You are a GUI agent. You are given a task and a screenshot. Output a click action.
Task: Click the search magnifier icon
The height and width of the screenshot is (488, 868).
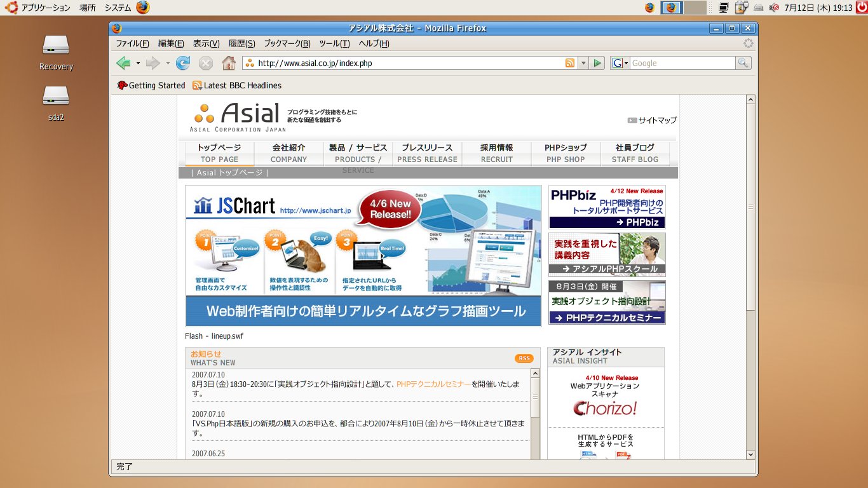[743, 63]
